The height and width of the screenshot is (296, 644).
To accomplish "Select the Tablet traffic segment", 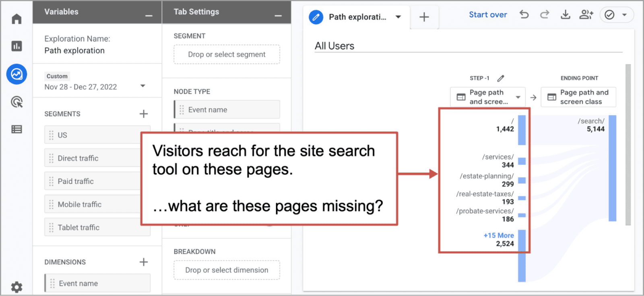I will pyautogui.click(x=97, y=227).
